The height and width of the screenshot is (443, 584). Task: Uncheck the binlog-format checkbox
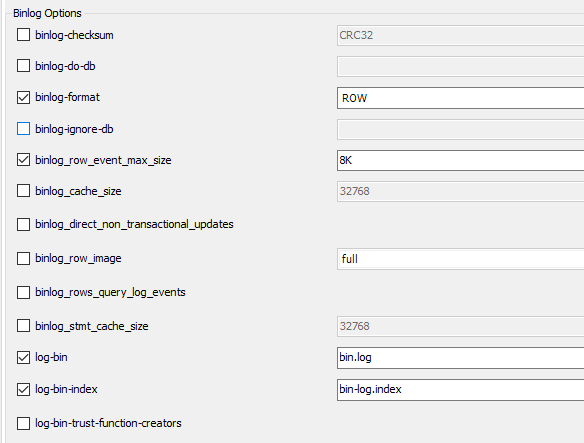23,98
